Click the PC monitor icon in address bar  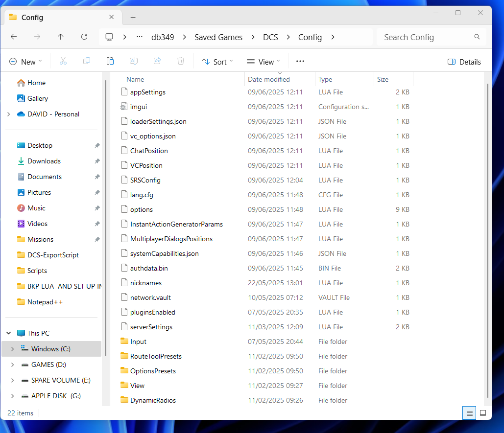[x=109, y=37]
